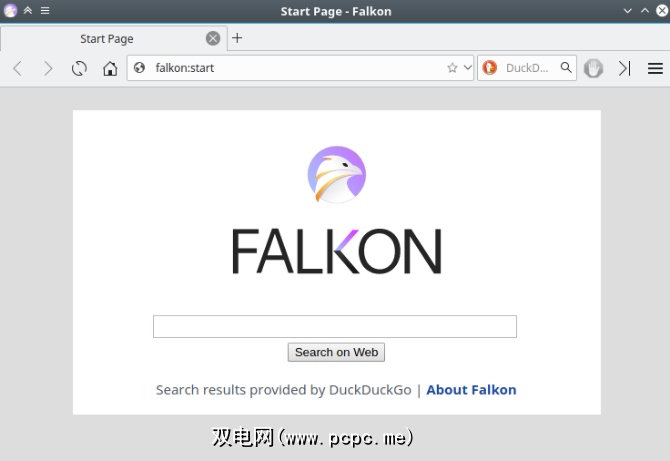
Task: Open the titlebar application menu
Action: coord(45,11)
